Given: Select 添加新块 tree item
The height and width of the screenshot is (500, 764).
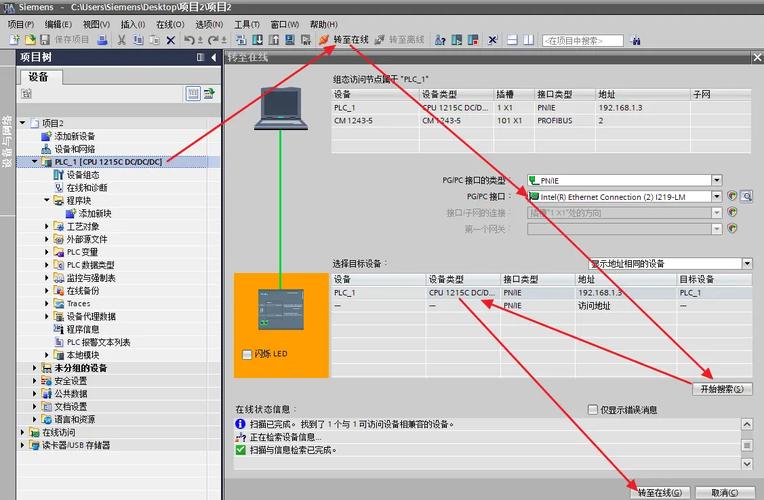Looking at the screenshot, I should (x=95, y=213).
